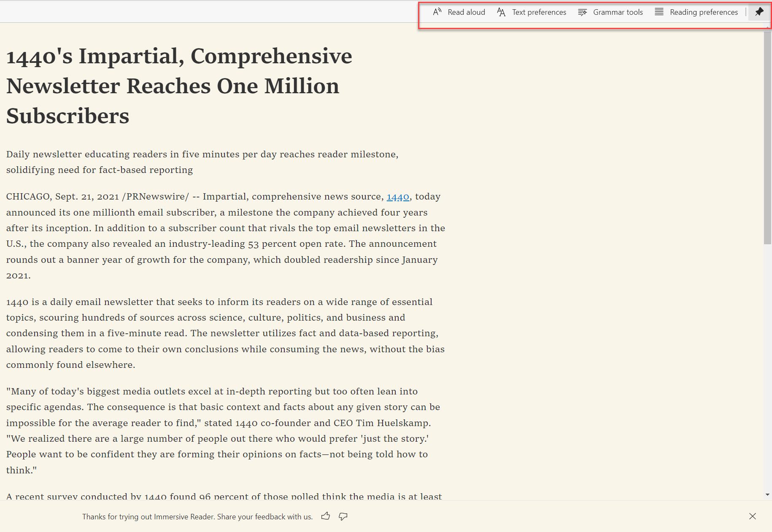
Task: Toggle the pin toolbar button
Action: point(759,12)
